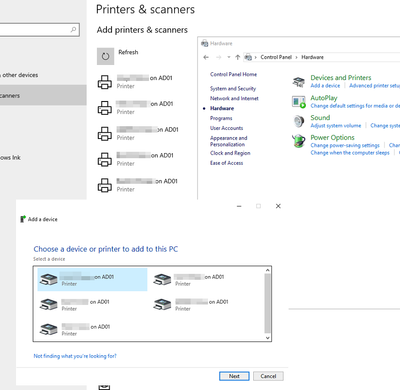Click the Devices and Printers icon
The height and width of the screenshot is (390, 400).
299,82
